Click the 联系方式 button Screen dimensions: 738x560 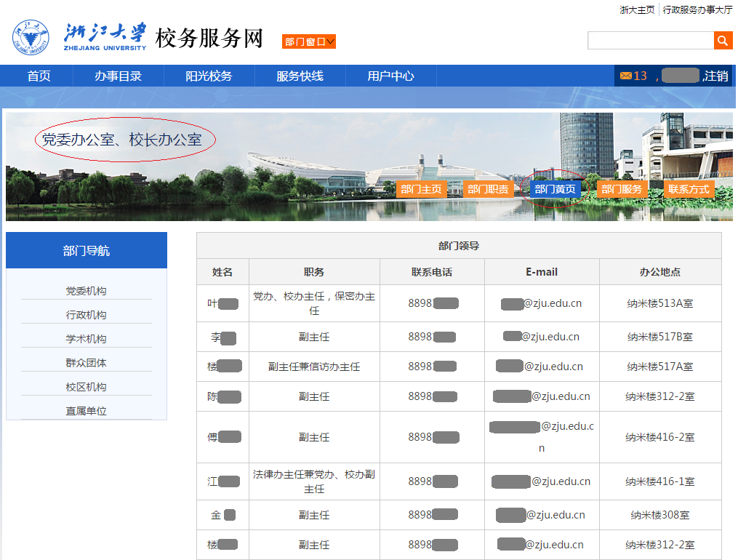point(689,189)
